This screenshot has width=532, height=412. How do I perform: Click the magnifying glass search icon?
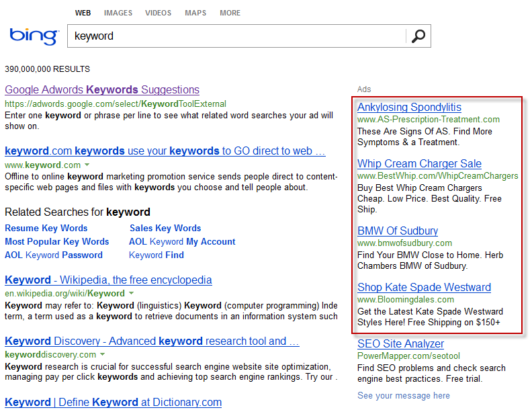tap(418, 36)
